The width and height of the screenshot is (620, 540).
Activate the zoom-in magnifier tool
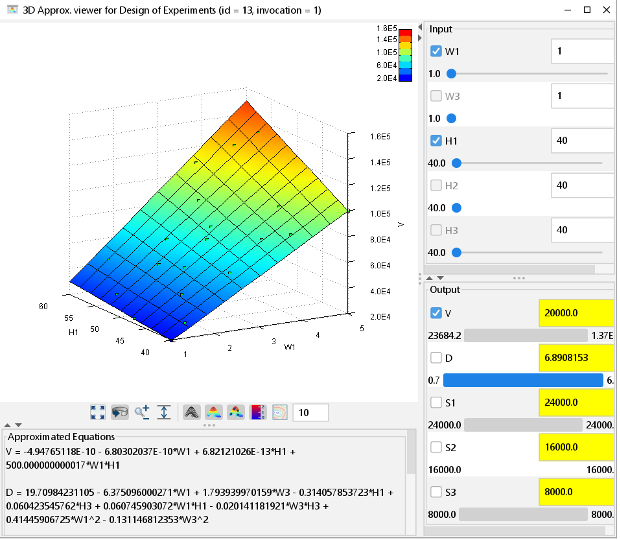point(142,412)
